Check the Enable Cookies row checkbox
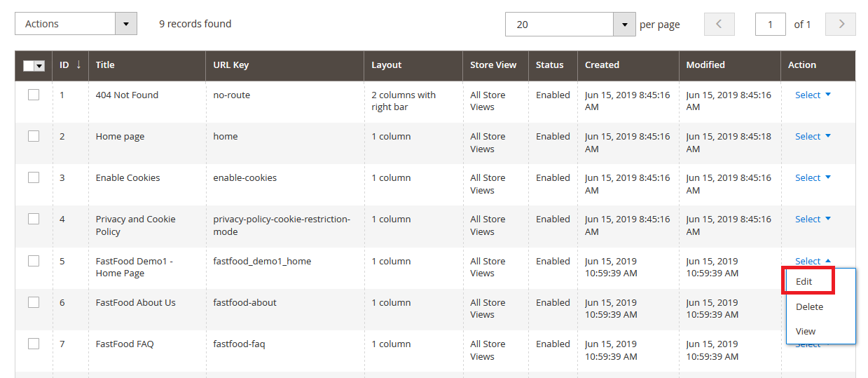This screenshot has height=378, width=868. pyautogui.click(x=34, y=177)
